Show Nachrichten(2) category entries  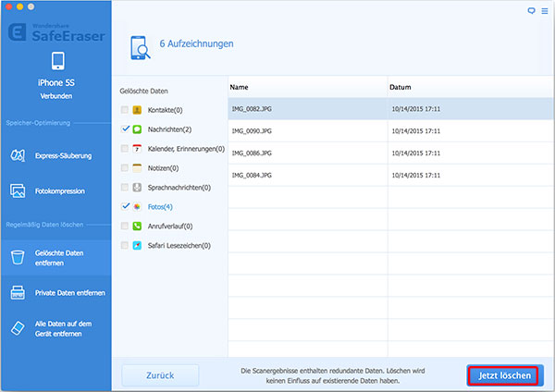(x=169, y=129)
